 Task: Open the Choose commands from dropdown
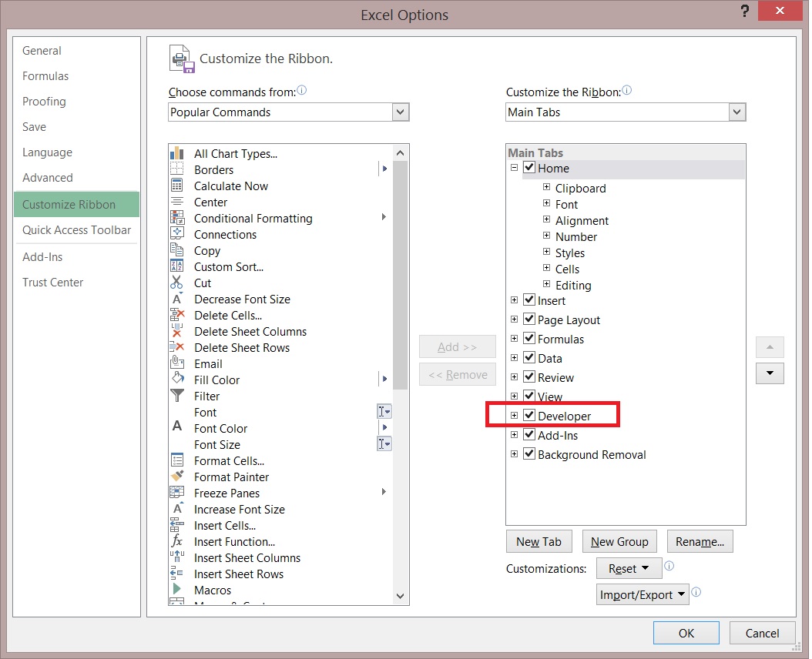click(400, 112)
